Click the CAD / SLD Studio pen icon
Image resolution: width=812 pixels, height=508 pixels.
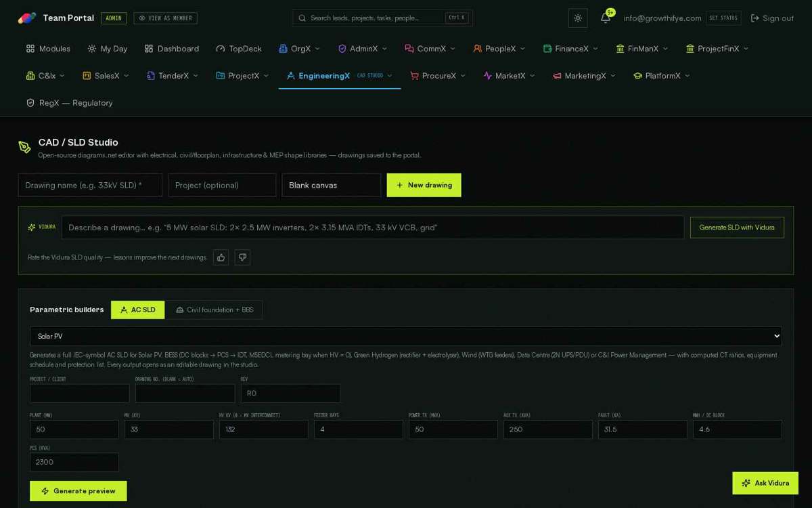[x=25, y=147]
